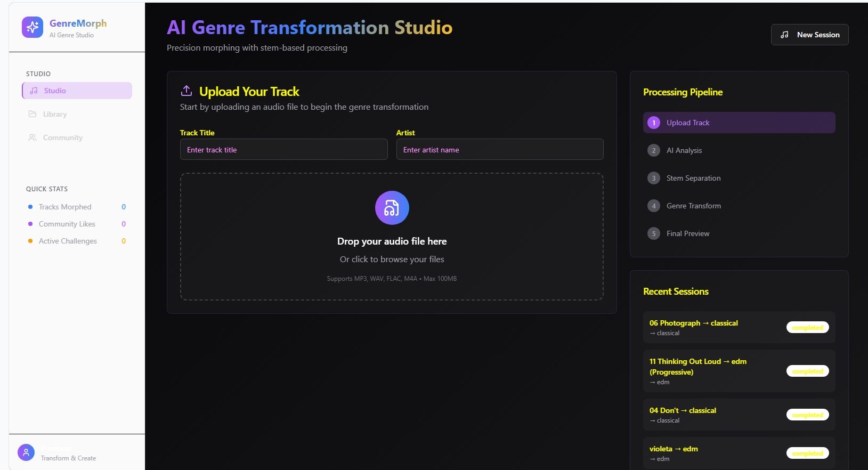Viewport: 868px width, 470px height.
Task: Focus the Track Title input field
Action: (283, 149)
